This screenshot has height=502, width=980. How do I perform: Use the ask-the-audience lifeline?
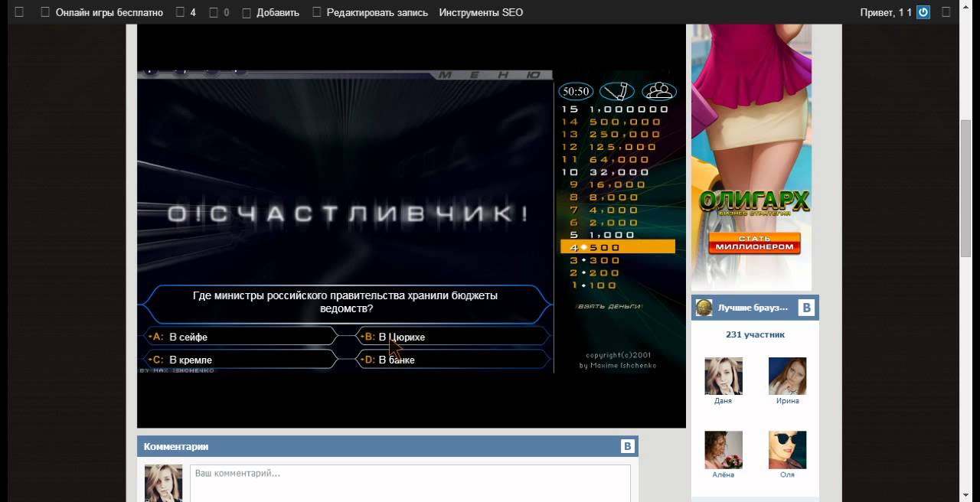click(x=658, y=91)
